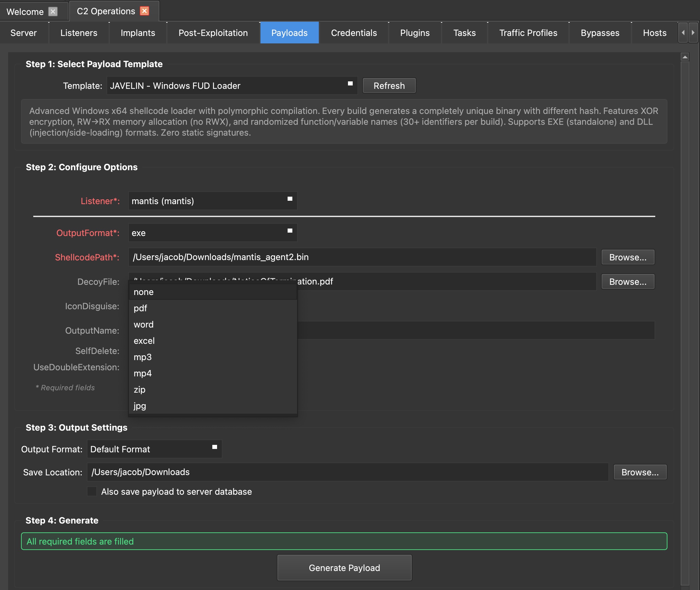
Task: Browse for the ShellcodePath file
Action: 627,257
